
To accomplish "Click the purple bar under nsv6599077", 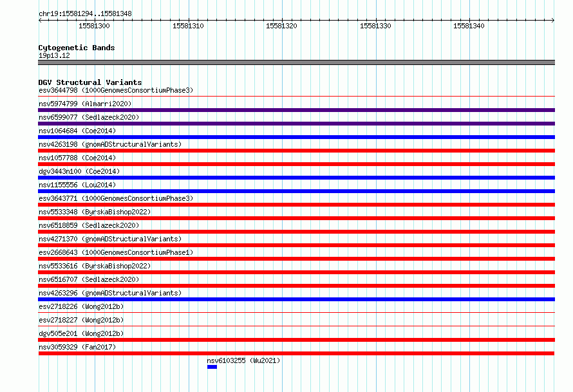I will pos(296,124).
